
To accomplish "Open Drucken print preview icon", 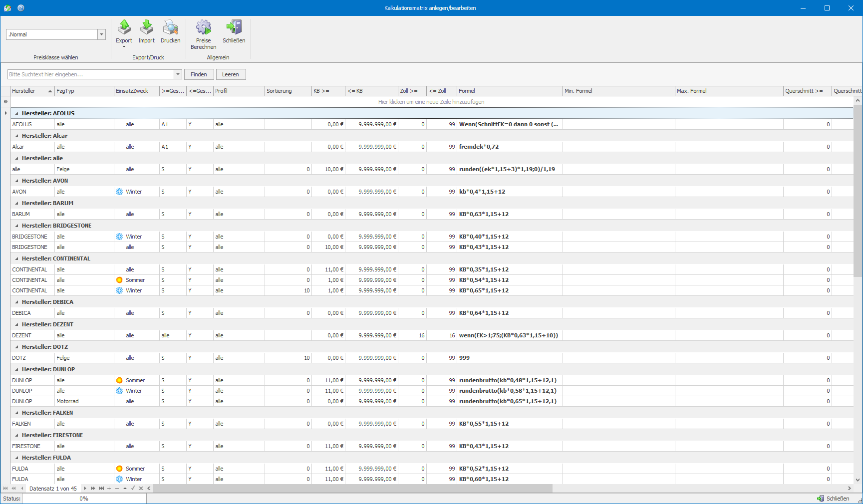I will (170, 27).
